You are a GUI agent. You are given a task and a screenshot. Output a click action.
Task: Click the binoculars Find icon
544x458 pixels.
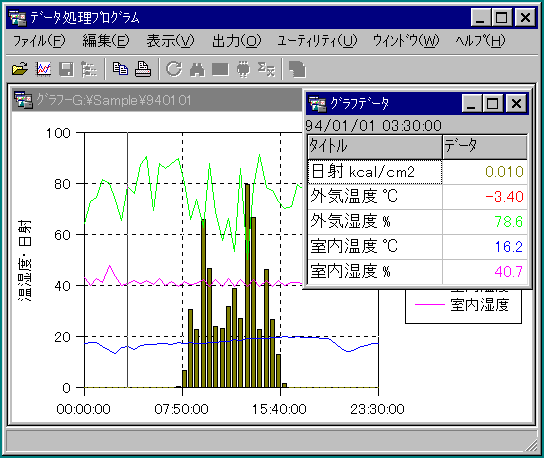click(x=197, y=69)
